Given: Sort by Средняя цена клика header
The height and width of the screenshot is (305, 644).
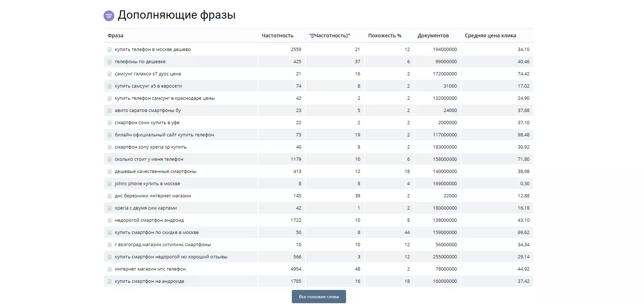Looking at the screenshot, I should pos(490,36).
